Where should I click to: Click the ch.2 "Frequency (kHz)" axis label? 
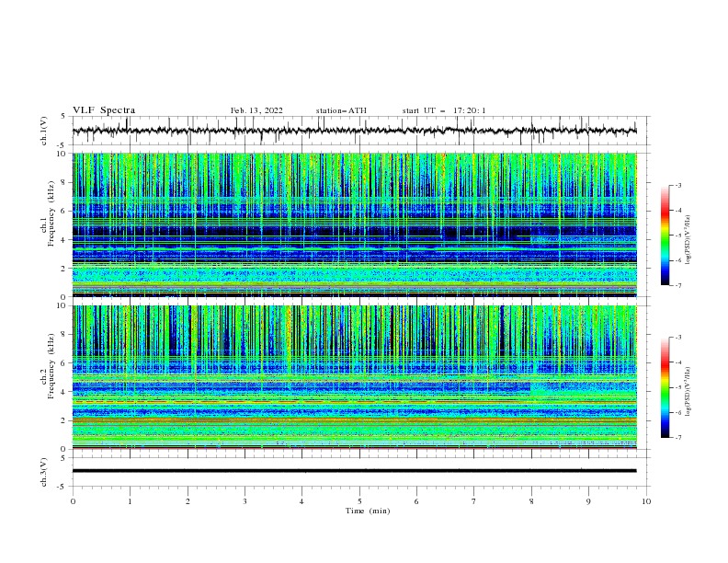pyautogui.click(x=51, y=366)
